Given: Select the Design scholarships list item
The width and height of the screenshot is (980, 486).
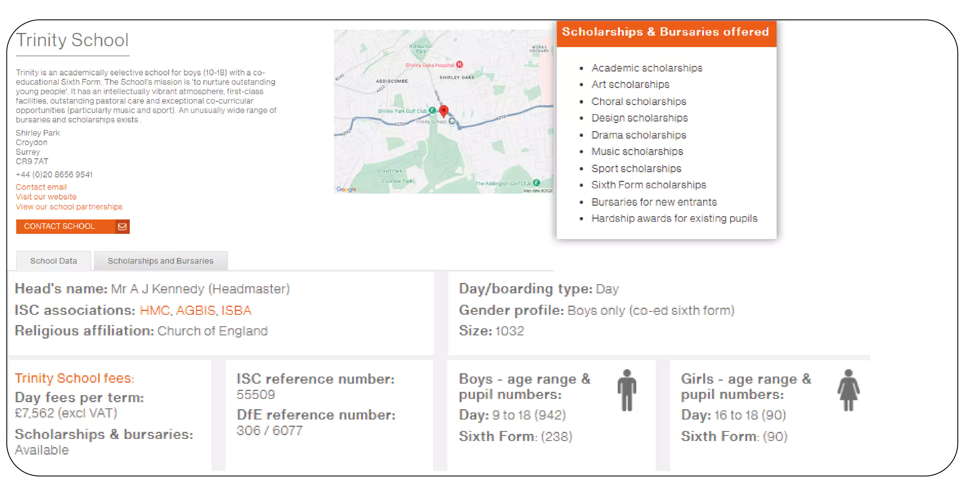Looking at the screenshot, I should (640, 118).
